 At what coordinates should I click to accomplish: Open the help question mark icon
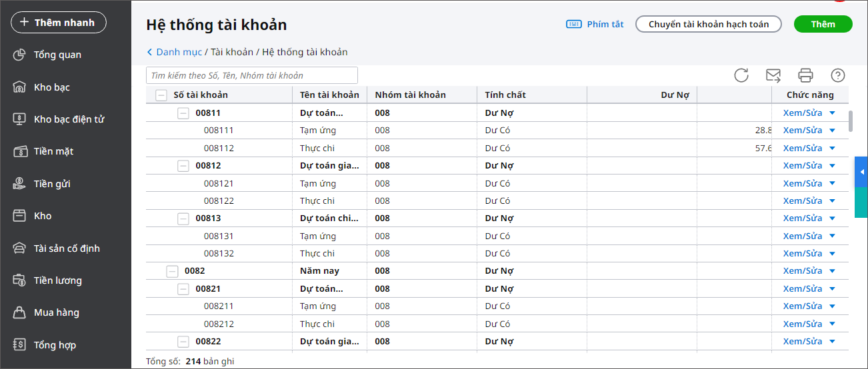[838, 75]
